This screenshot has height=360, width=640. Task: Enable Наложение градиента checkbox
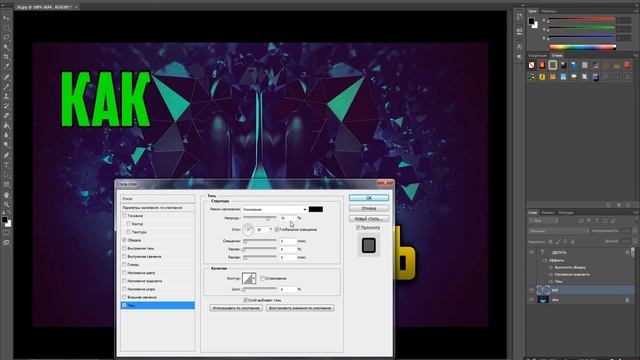(x=124, y=281)
